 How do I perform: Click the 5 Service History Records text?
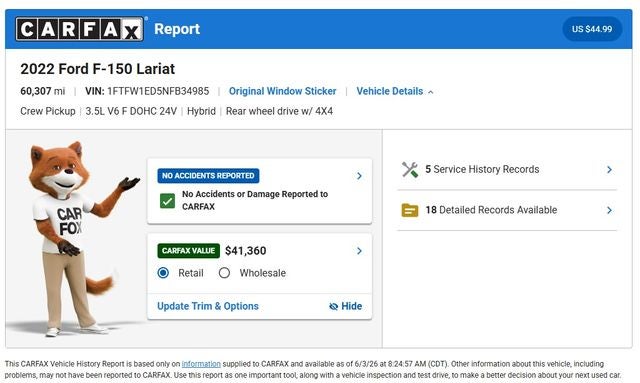[482, 169]
